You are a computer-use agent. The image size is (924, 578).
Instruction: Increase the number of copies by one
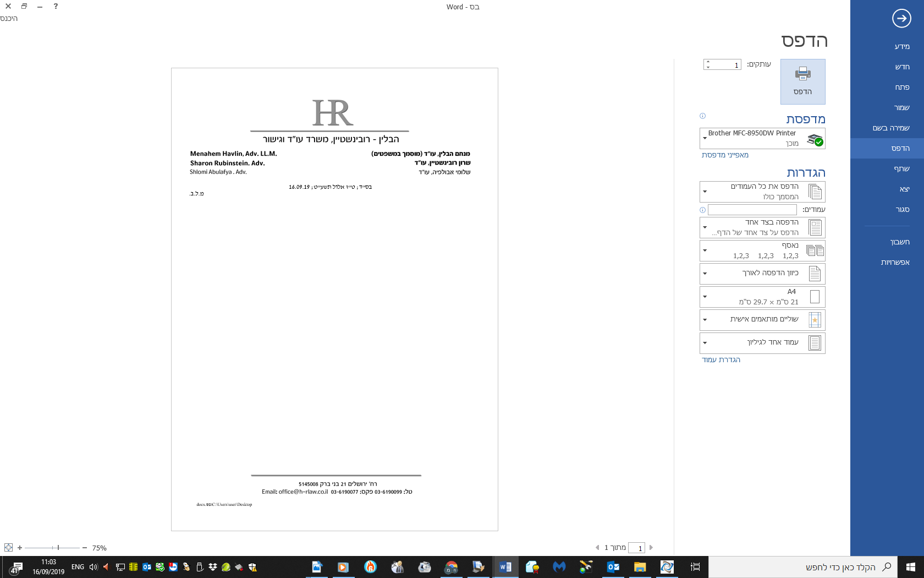[708, 62]
